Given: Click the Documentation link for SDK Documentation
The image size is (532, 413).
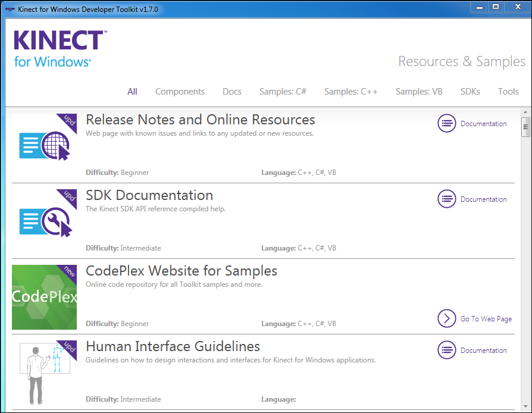Looking at the screenshot, I should 483,199.
